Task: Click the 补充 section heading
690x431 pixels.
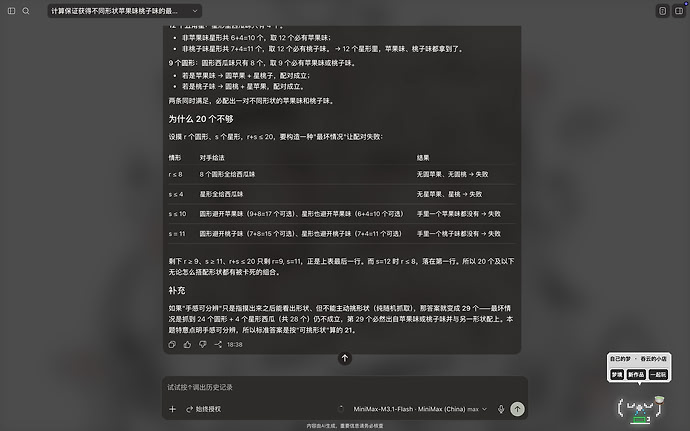Action: point(177,291)
